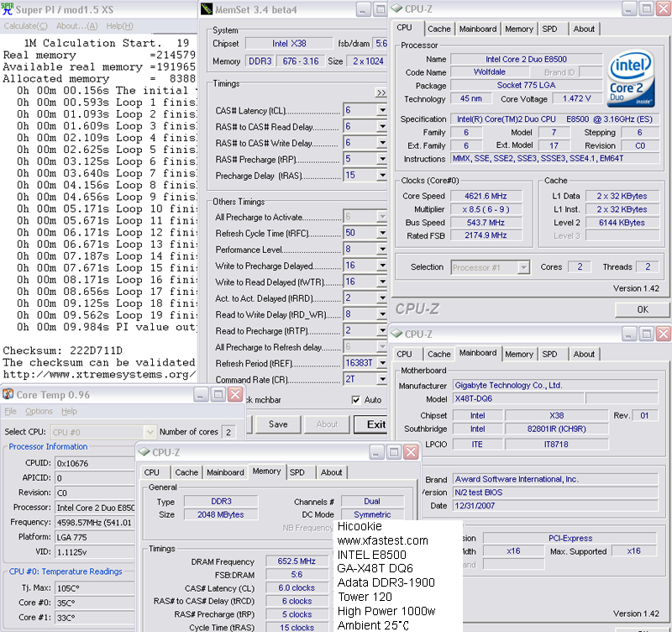Open the Read to Write Delay dropdown
The image size is (672, 632).
pos(382,314)
